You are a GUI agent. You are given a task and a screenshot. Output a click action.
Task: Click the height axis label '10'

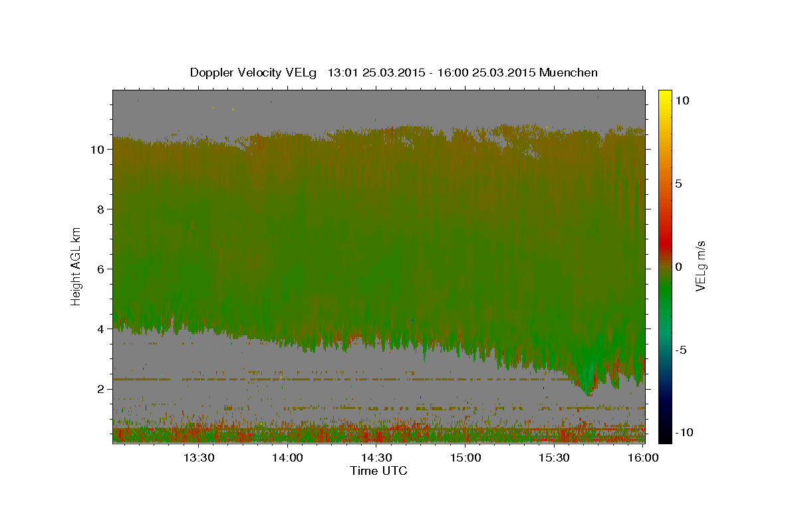pos(98,150)
